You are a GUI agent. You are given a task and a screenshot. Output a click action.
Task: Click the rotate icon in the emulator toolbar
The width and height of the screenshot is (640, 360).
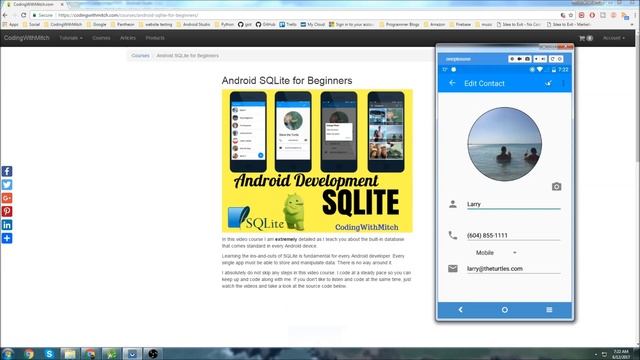552,59
